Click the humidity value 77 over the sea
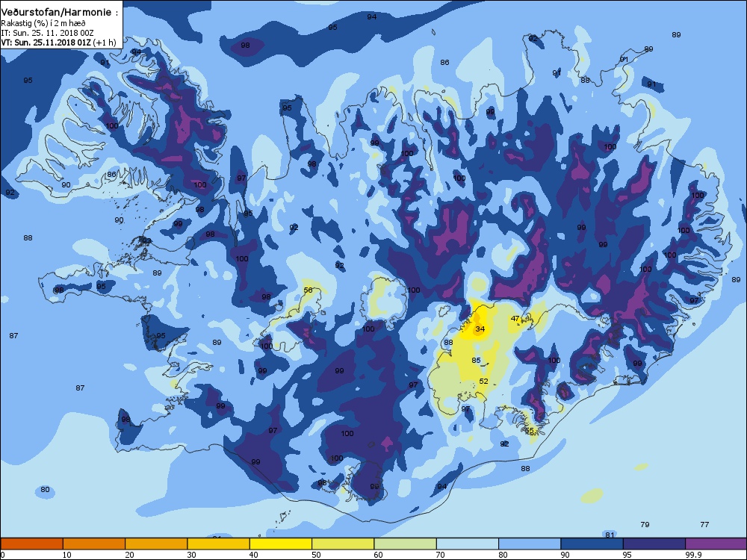 704,524
